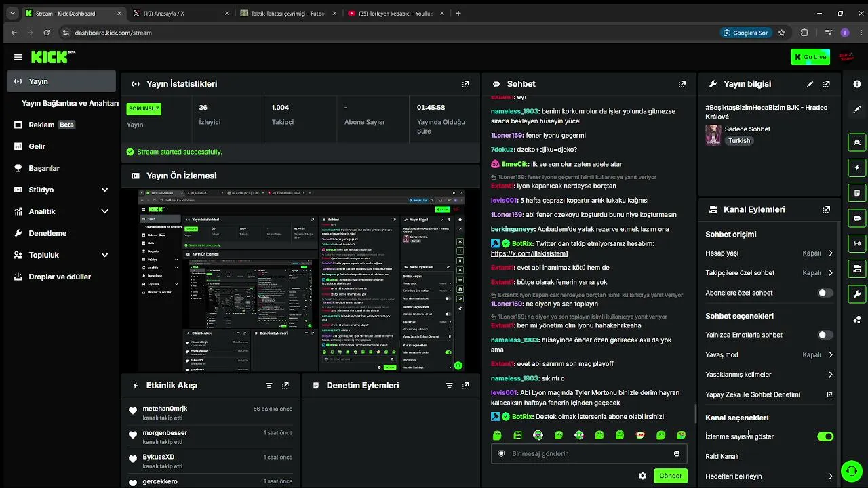Open the x.com link in BotRix message
The width and height of the screenshot is (868, 488).
coord(529,253)
